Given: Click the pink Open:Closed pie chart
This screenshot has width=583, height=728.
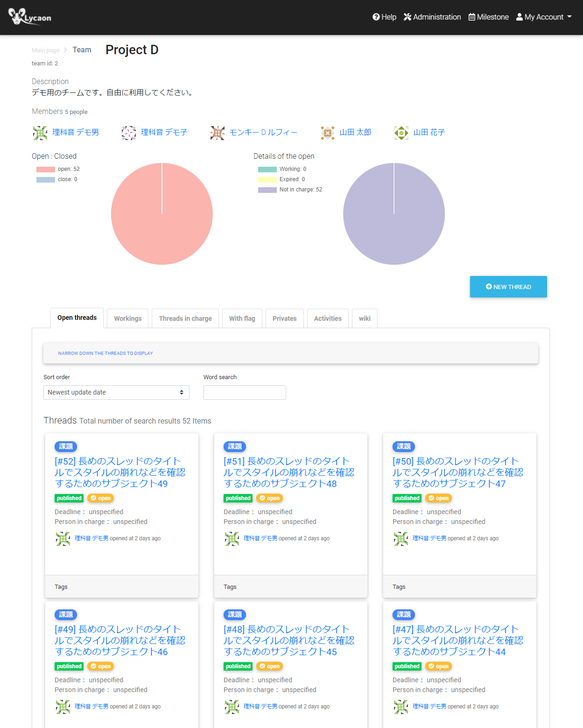Looking at the screenshot, I should coord(162,214).
